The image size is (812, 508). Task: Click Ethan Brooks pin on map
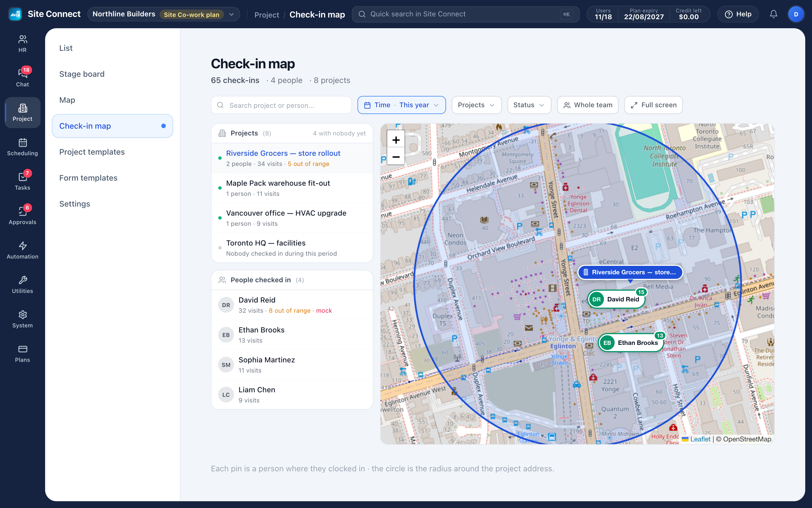pos(631,343)
